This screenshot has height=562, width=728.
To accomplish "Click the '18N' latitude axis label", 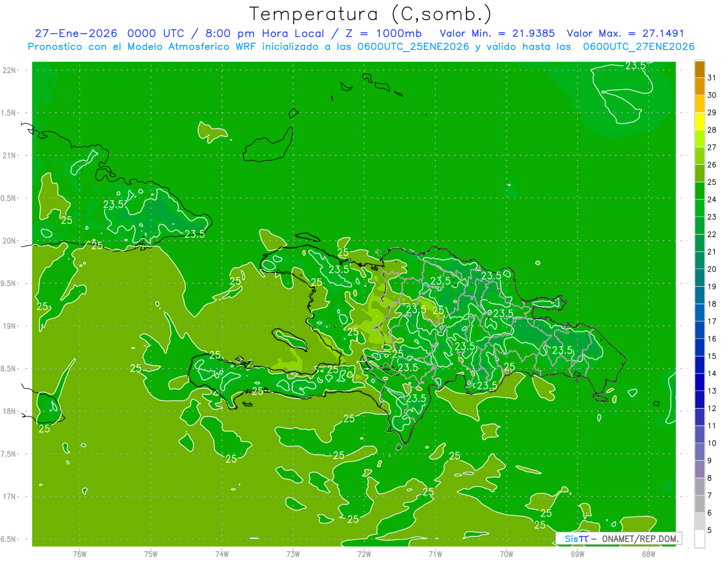I will pos(10,411).
